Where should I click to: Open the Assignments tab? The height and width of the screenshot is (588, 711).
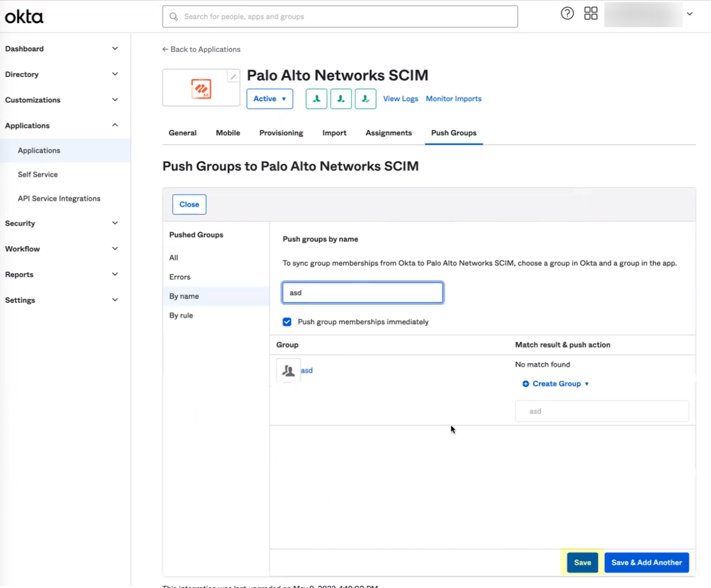(388, 133)
